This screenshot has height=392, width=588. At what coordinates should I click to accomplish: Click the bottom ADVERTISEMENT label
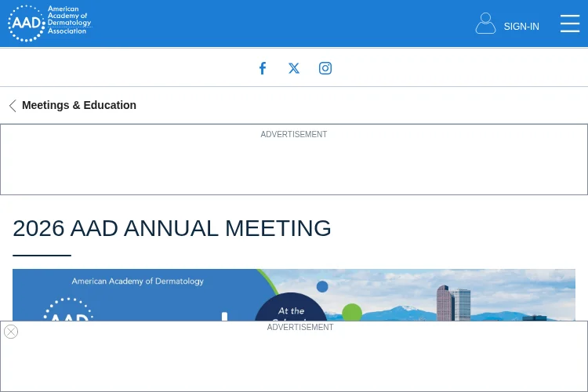[x=300, y=327]
